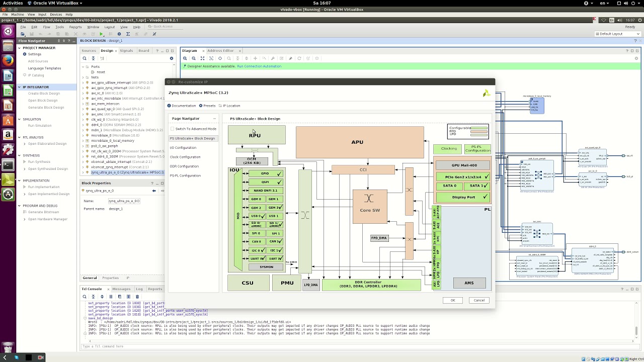Image resolution: width=644 pixels, height=362 pixels.
Task: Open the Amazon launcher in the dock
Action: pos(8,135)
